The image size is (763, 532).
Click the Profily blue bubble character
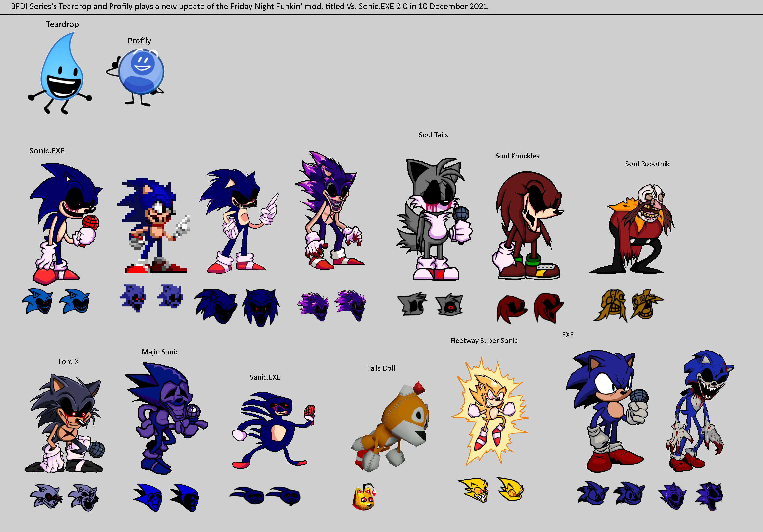pyautogui.click(x=136, y=77)
